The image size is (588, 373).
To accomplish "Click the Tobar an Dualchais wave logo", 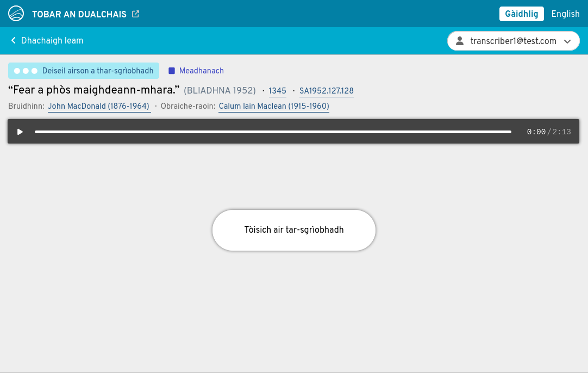I will pos(16,14).
